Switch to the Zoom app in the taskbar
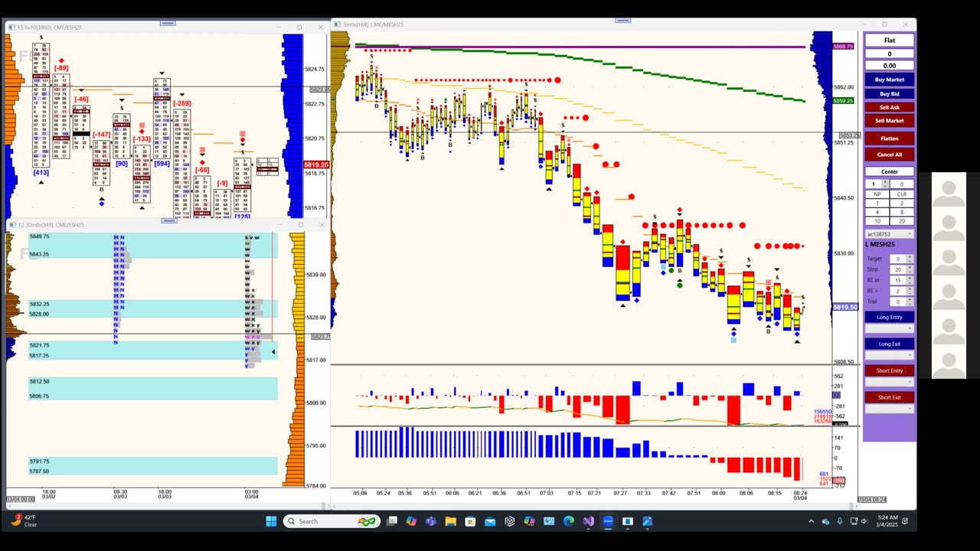 (608, 521)
